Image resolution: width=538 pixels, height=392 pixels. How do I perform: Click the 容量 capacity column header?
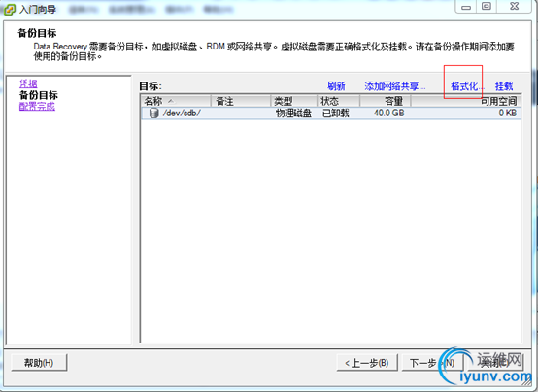tap(386, 101)
